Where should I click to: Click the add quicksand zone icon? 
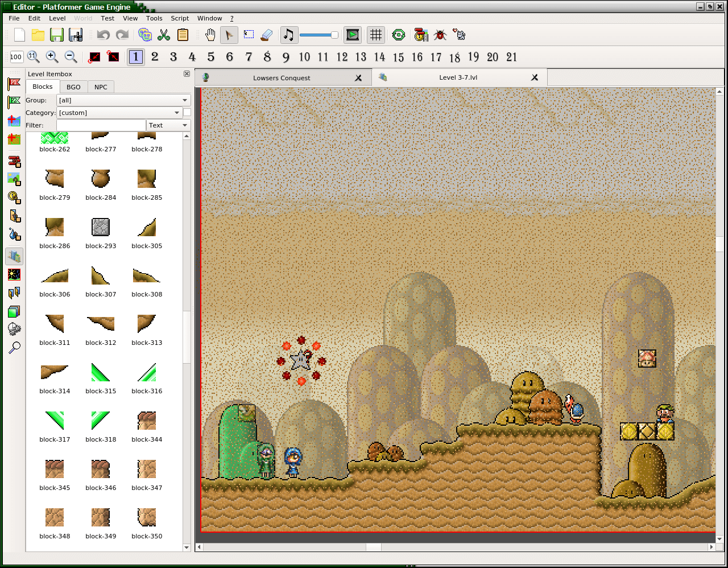(x=14, y=139)
